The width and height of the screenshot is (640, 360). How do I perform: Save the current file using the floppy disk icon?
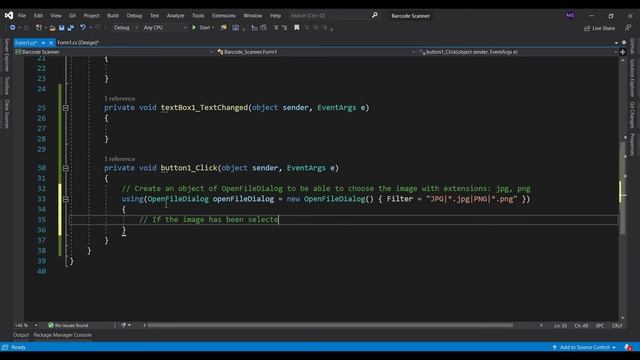(61, 28)
